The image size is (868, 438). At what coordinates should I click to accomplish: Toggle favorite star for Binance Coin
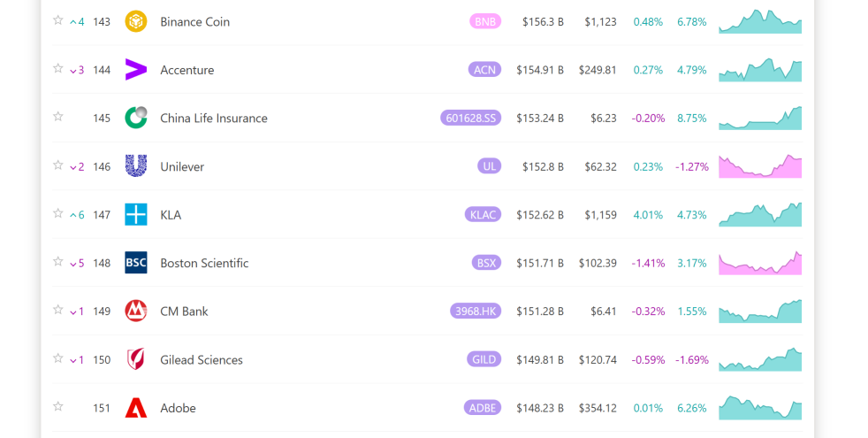[x=58, y=20]
